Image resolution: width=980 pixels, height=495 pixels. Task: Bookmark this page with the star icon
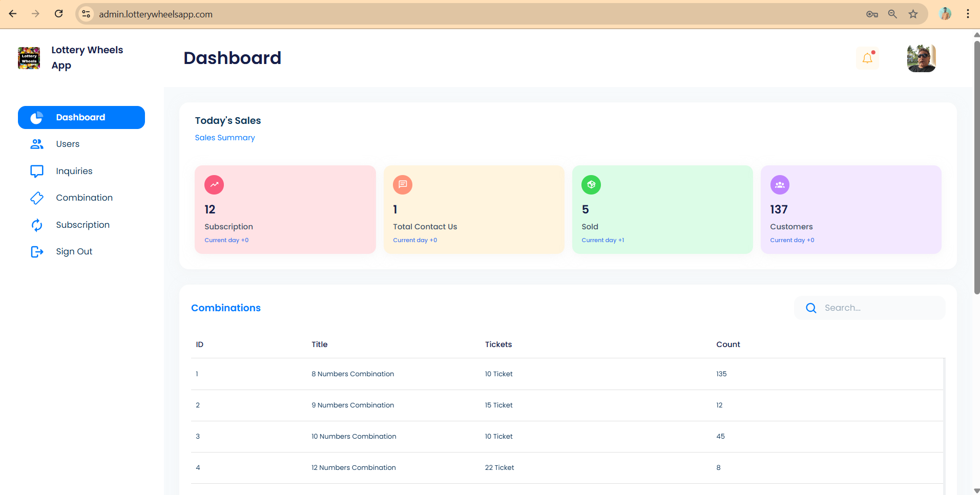(x=913, y=14)
